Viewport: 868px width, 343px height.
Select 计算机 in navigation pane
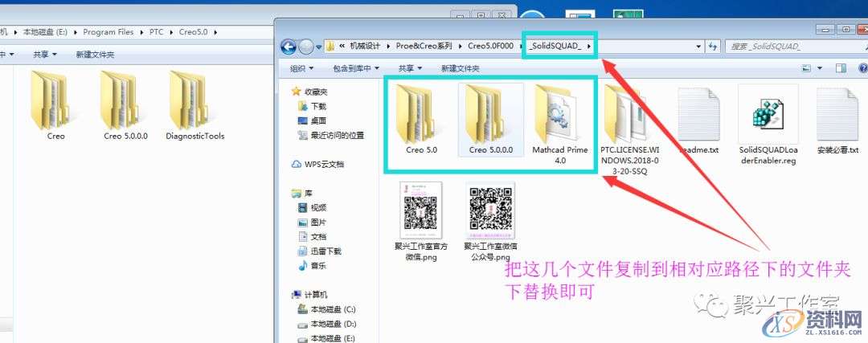point(309,294)
